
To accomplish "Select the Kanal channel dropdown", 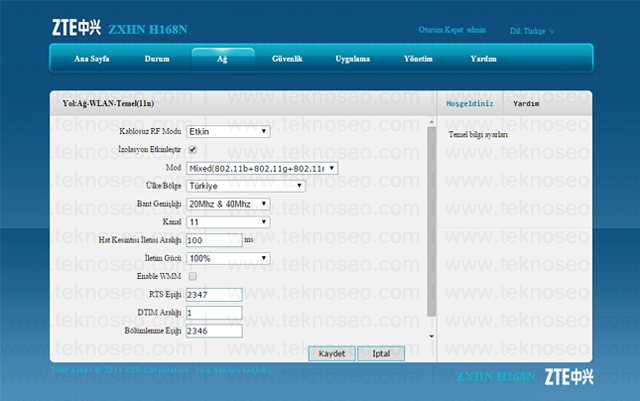I will coord(228,222).
